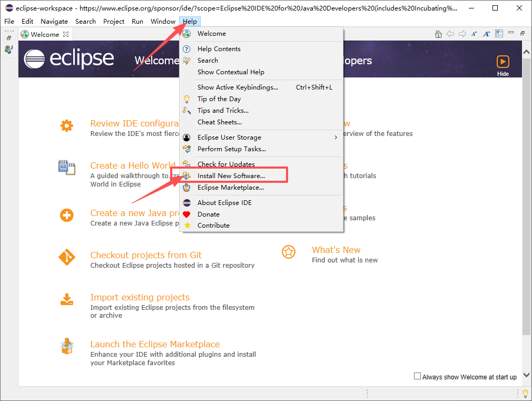Viewport: 532px width, 401px height.
Task: Select Cheat Sheets menu entry
Action: pyautogui.click(x=261, y=122)
